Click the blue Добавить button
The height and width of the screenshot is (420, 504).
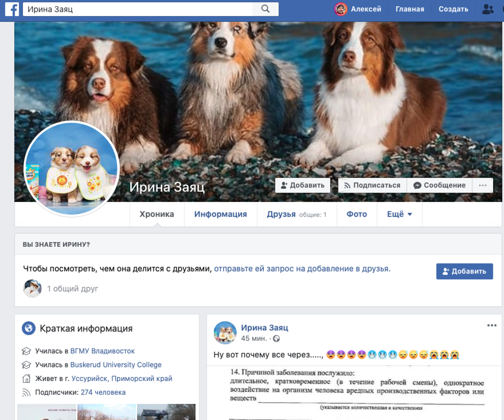pyautogui.click(x=464, y=271)
